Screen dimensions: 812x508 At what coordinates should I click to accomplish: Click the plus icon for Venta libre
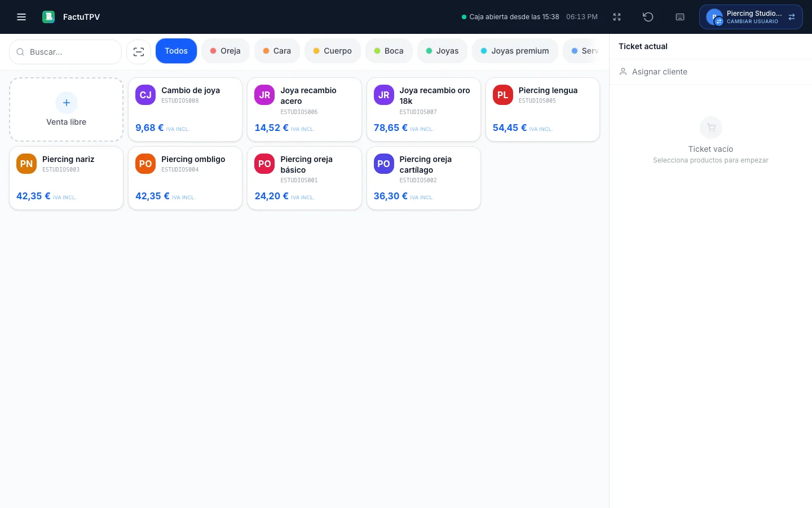(67, 103)
